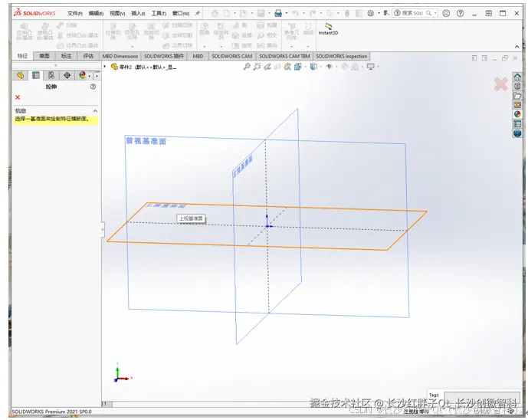Click the Zoom to Area icon

tap(257, 67)
